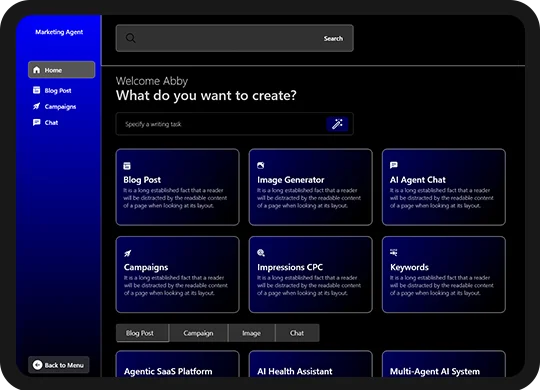Viewport: 540px width, 390px height.
Task: Open the Multi-Agent AI System card
Action: pos(444,364)
